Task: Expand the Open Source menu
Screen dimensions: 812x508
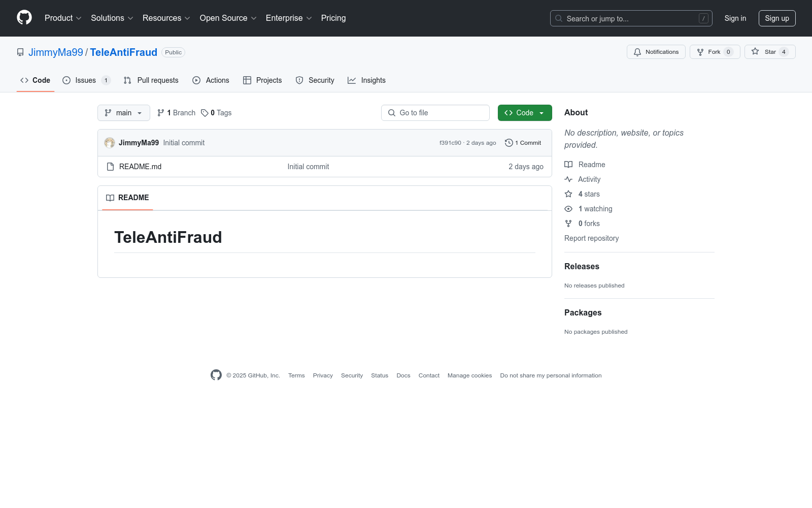Action: tap(228, 18)
